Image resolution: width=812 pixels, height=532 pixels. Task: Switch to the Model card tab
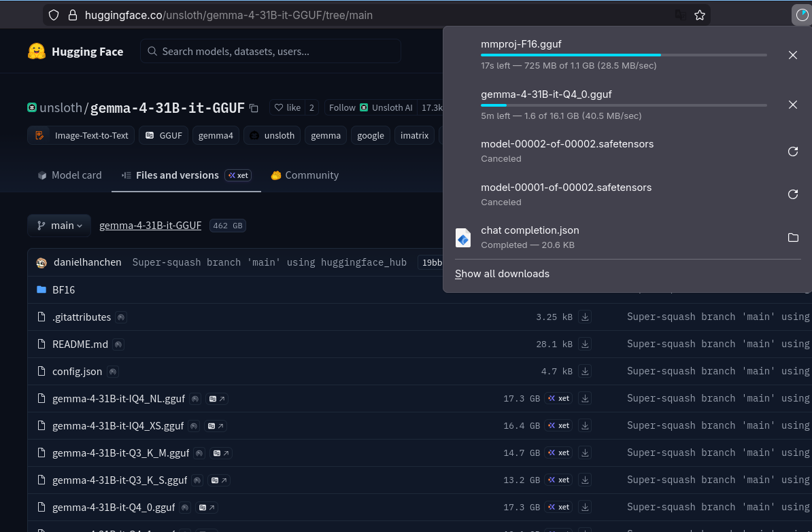(x=70, y=175)
